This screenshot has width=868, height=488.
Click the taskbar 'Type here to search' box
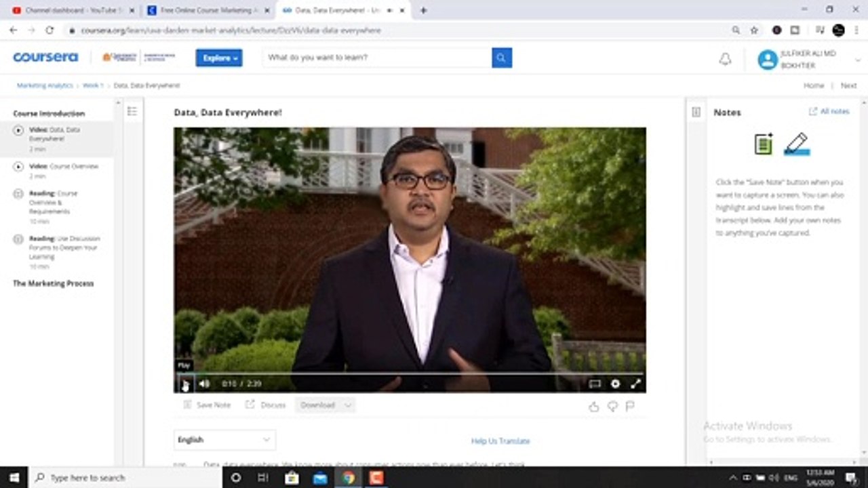(125, 477)
